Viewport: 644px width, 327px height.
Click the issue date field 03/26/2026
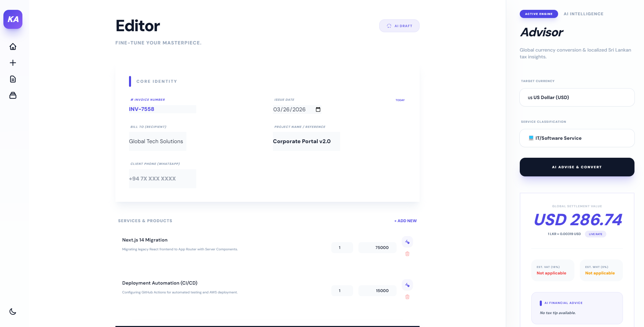click(297, 110)
